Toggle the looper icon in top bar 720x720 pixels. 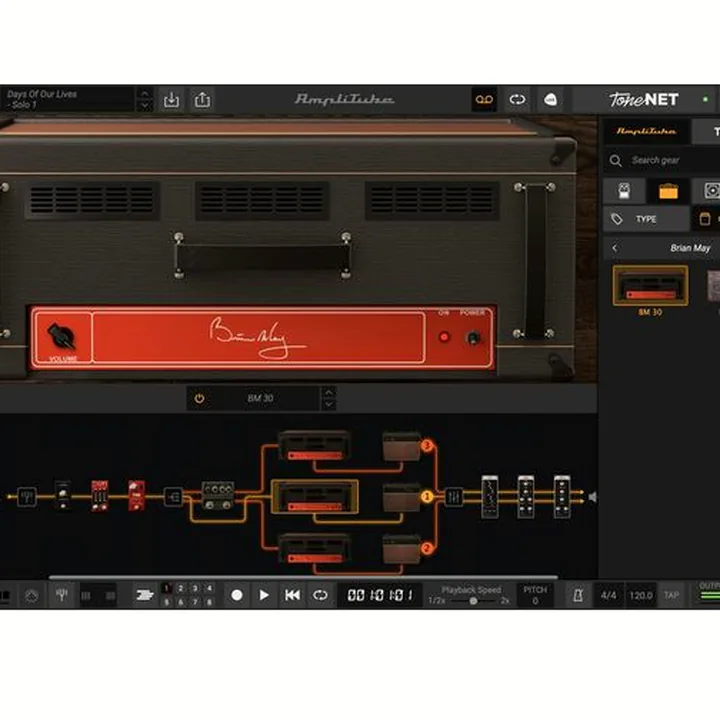coord(517,100)
